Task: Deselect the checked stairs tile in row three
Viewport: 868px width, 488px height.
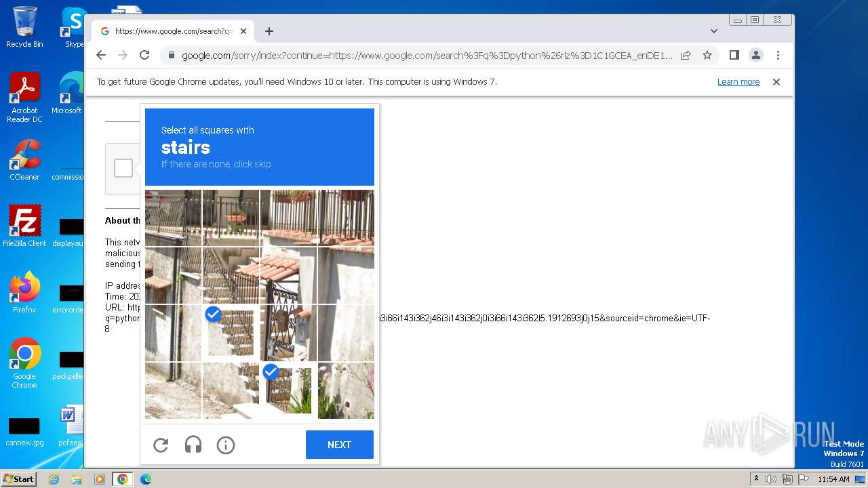Action: (231, 333)
